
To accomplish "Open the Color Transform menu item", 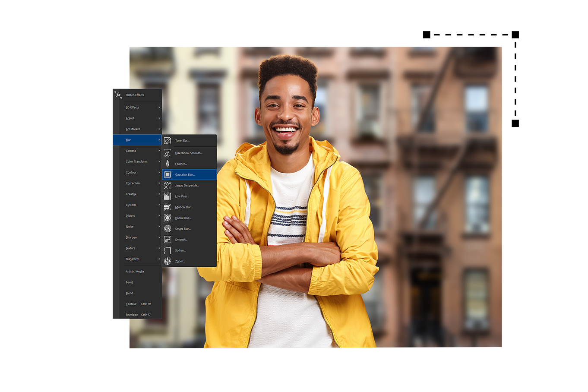I will [136, 161].
